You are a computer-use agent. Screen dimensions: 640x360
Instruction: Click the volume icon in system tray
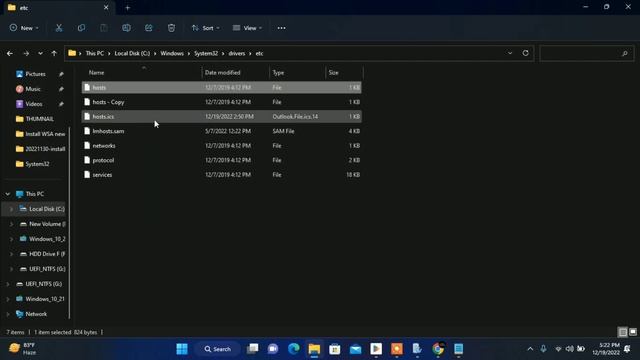click(569, 349)
